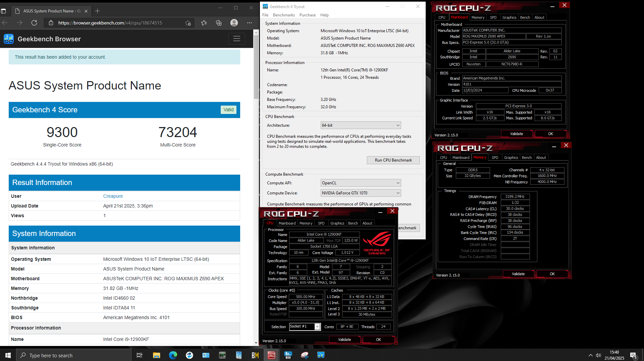Click the Core Speed 500.00 MHz value
The height and width of the screenshot is (361, 644).
coord(306,297)
